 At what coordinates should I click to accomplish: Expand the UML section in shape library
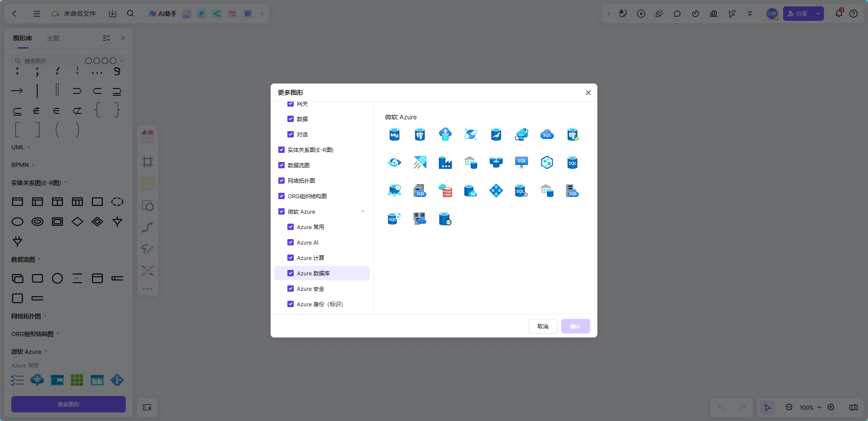(x=29, y=147)
